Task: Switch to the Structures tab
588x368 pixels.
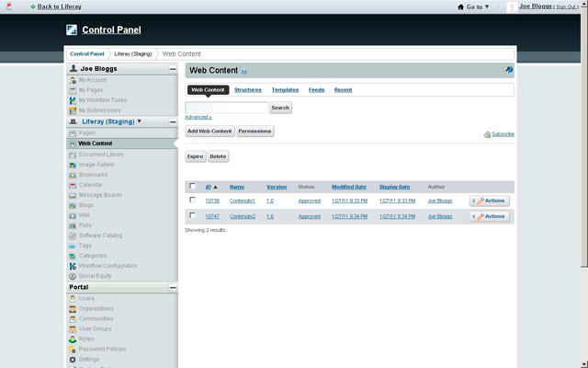Action: pyautogui.click(x=248, y=90)
